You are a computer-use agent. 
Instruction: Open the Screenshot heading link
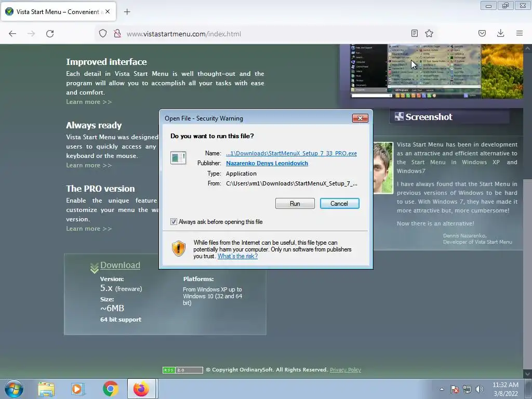(x=429, y=117)
